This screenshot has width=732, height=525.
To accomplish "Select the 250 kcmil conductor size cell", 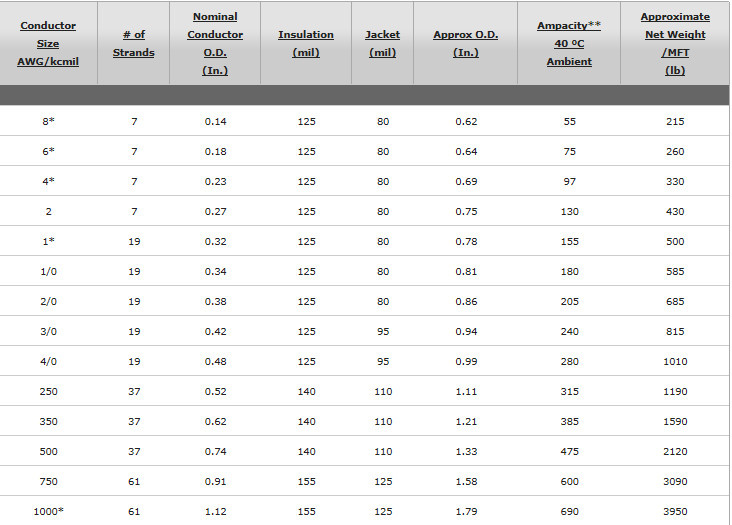I will (49, 392).
